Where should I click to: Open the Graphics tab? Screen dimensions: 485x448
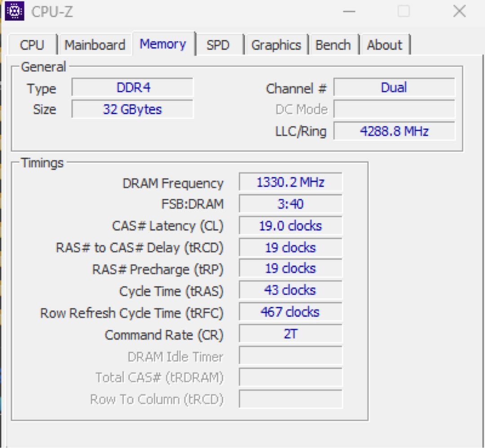pyautogui.click(x=277, y=44)
